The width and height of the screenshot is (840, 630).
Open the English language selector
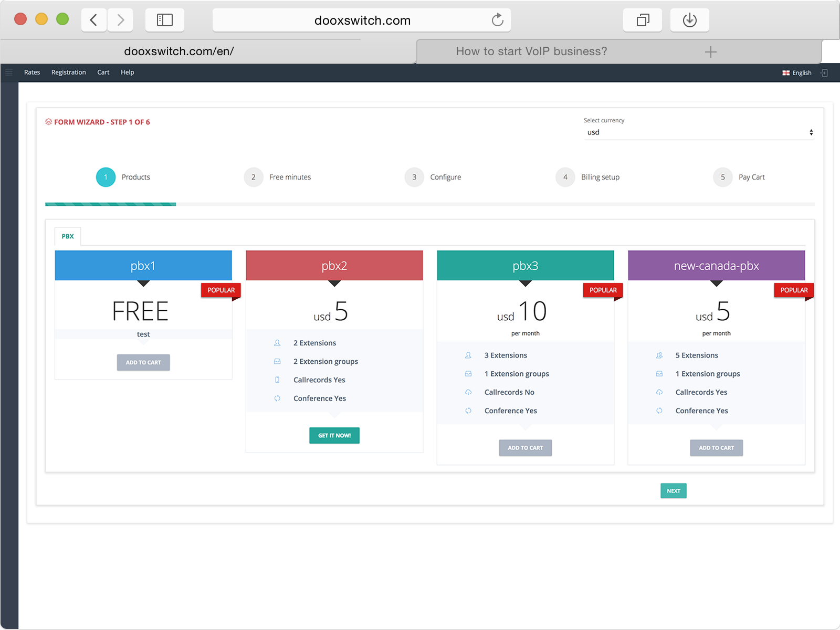point(797,73)
